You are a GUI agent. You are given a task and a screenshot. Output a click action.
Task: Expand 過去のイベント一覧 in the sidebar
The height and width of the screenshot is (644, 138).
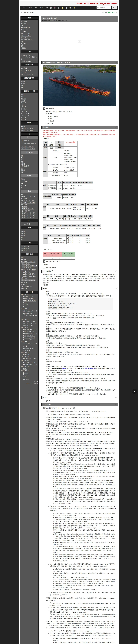pyautogui.click(x=22, y=144)
